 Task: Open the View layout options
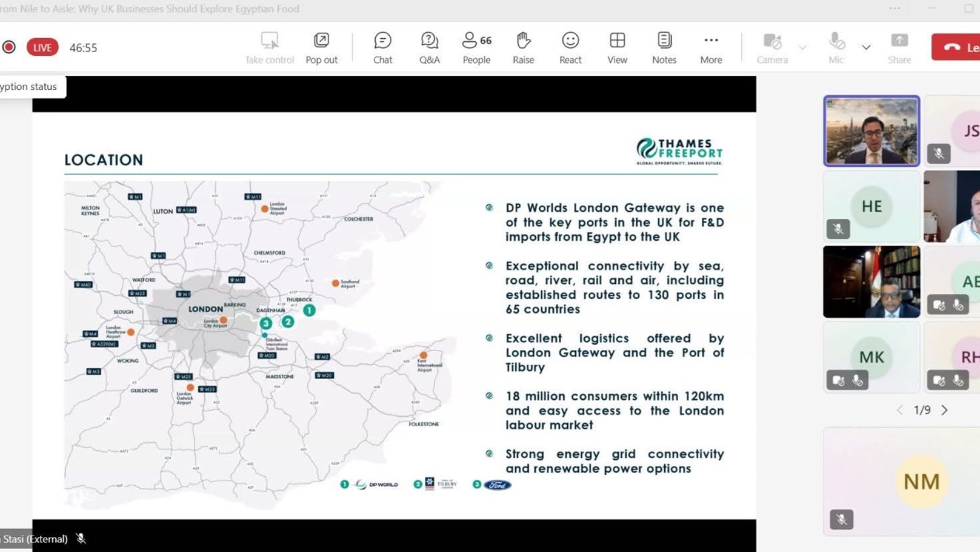pyautogui.click(x=617, y=48)
